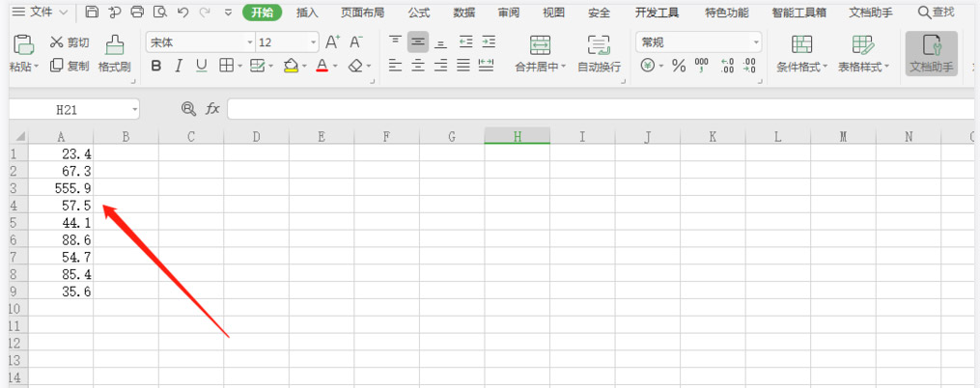The image size is (980, 388).
Task: Click the draw border table icon
Action: (x=258, y=66)
